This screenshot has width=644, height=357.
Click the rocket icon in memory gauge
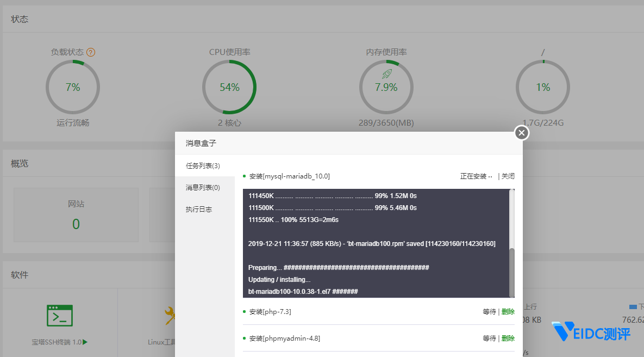(x=386, y=74)
